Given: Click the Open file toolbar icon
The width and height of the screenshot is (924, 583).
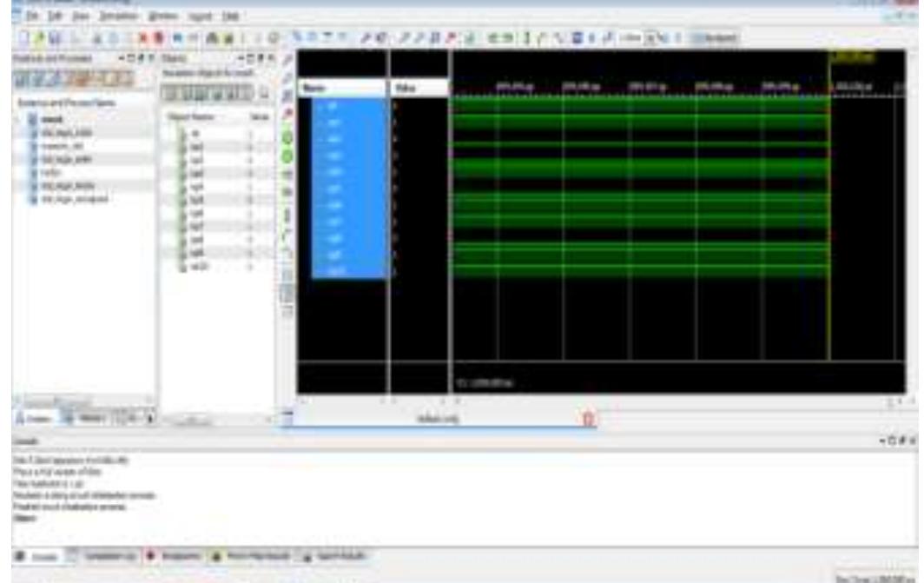Looking at the screenshot, I should [x=39, y=38].
